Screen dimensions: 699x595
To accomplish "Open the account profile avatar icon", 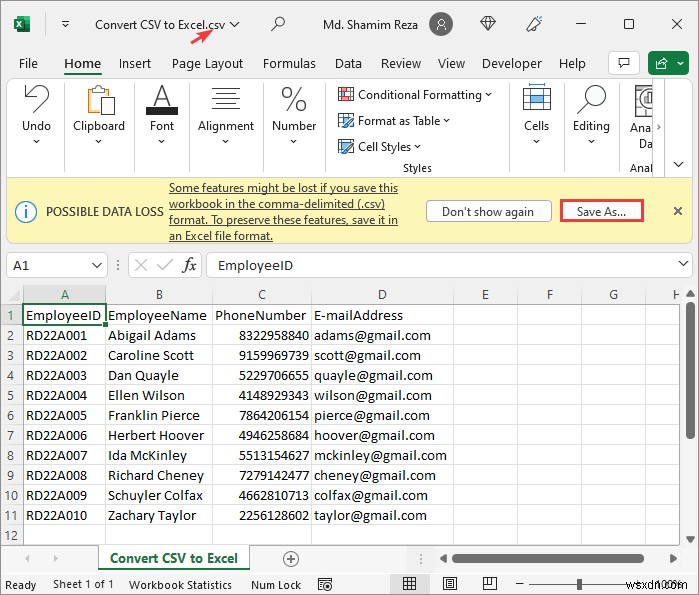I will click(x=441, y=24).
